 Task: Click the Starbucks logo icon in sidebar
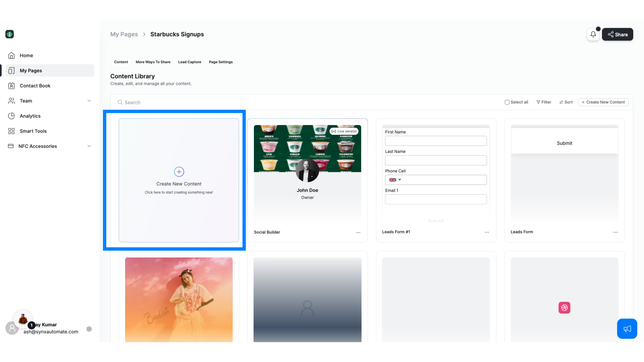click(x=9, y=34)
